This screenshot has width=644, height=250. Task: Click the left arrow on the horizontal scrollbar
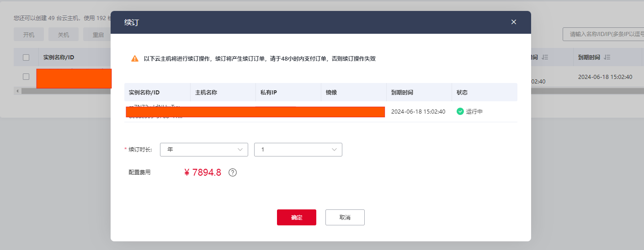(x=17, y=91)
